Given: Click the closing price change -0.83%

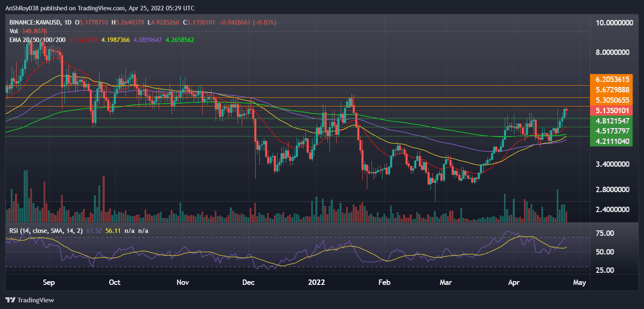Looking at the screenshot, I should 263,22.
